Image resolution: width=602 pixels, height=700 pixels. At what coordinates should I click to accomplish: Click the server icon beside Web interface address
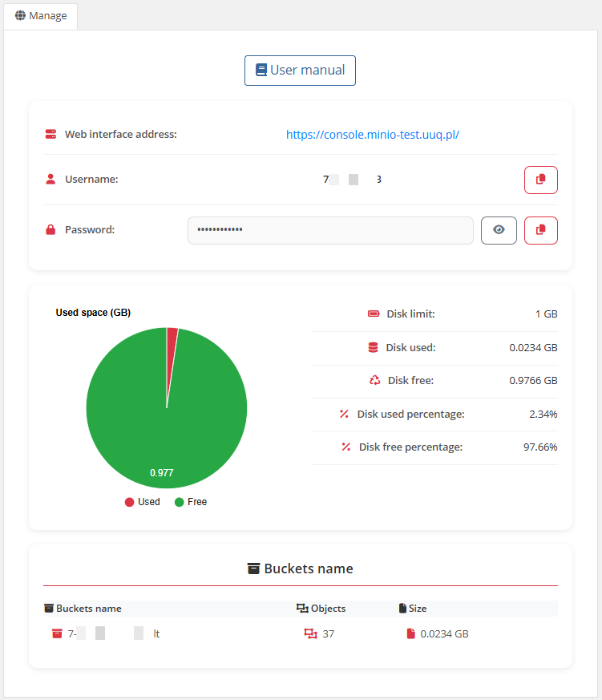[x=51, y=135]
